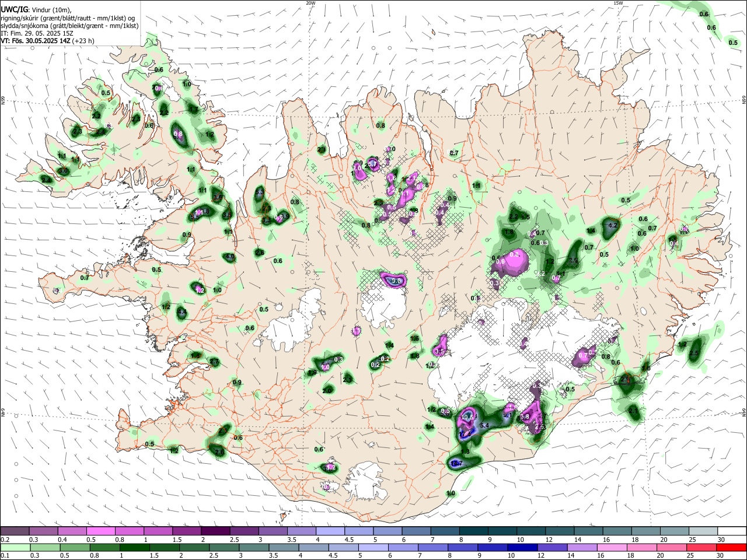
Task: Select the 15W longitude label
Action: (x=618, y=3)
